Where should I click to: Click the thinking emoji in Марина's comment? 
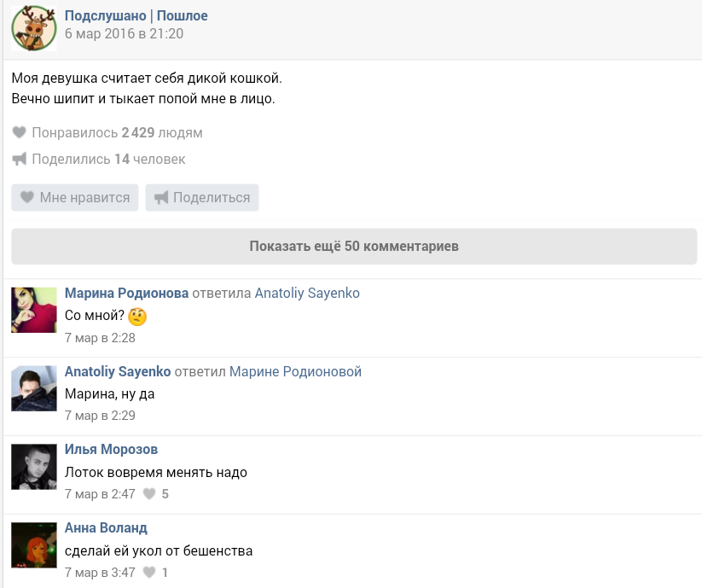(137, 316)
